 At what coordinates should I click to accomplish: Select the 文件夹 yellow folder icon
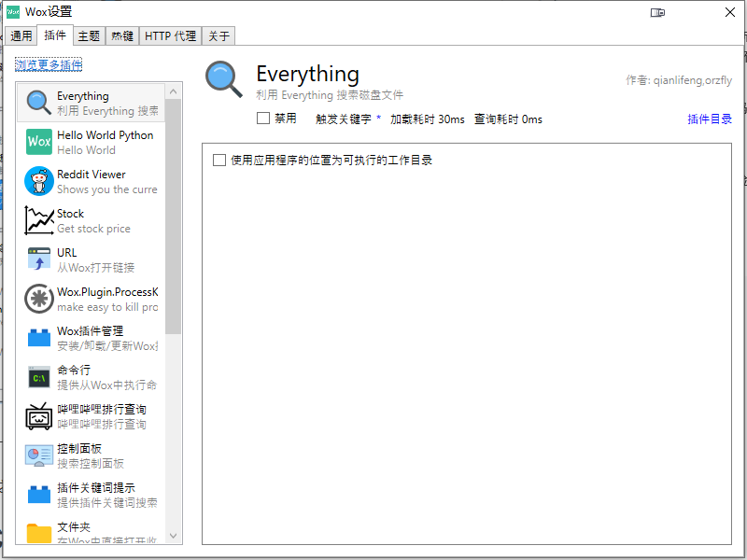(38, 533)
